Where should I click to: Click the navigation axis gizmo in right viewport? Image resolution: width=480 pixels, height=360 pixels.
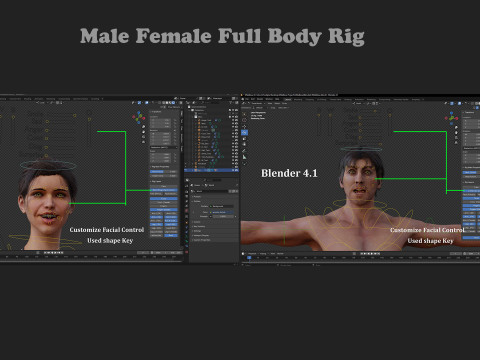452,118
